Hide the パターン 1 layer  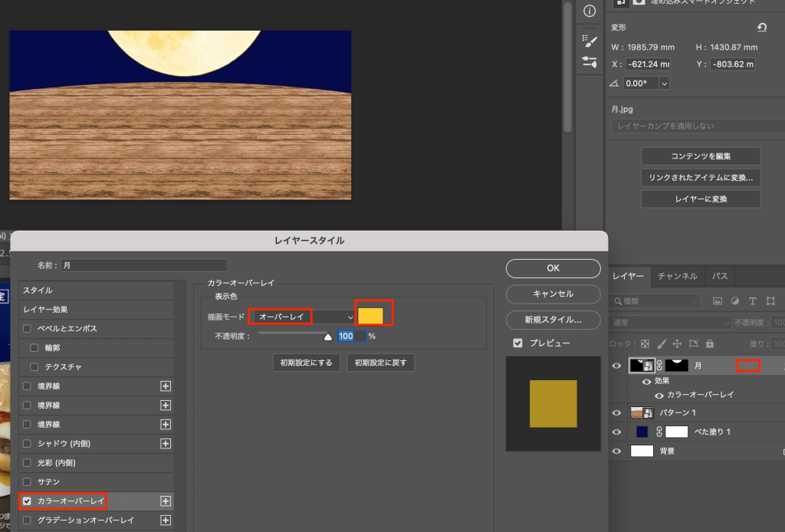(616, 412)
